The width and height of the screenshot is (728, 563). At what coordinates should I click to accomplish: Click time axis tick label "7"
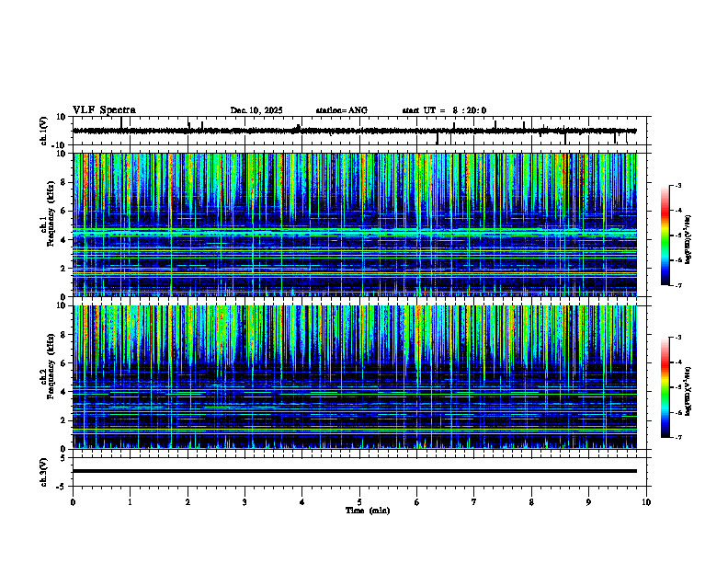pyautogui.click(x=474, y=502)
